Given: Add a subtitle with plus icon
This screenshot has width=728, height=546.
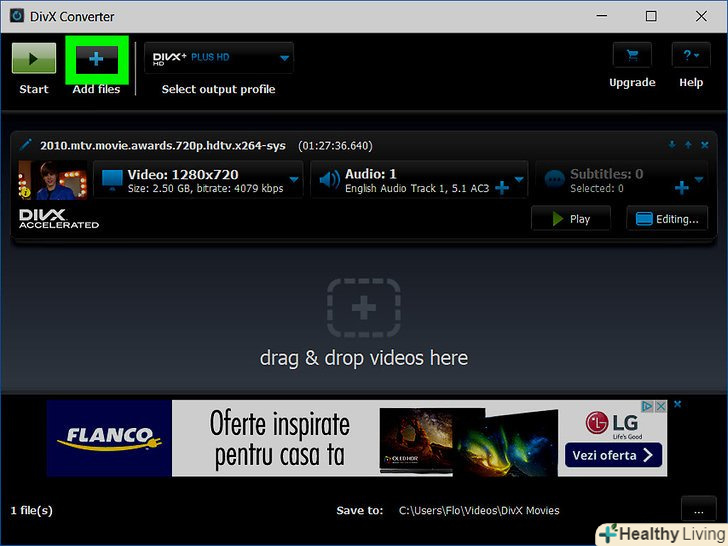Looking at the screenshot, I should (682, 188).
